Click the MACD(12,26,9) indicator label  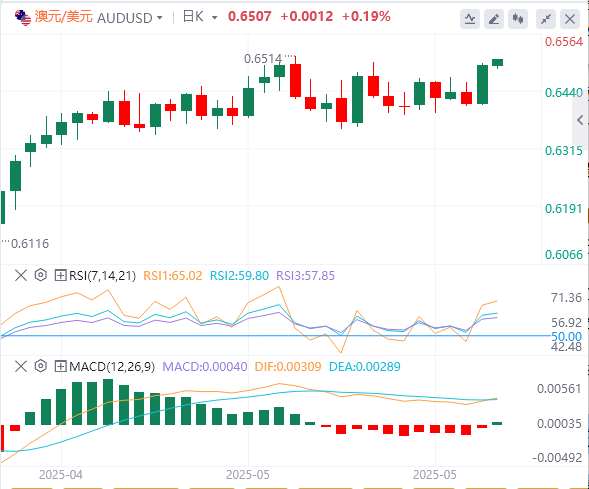[x=112, y=367]
